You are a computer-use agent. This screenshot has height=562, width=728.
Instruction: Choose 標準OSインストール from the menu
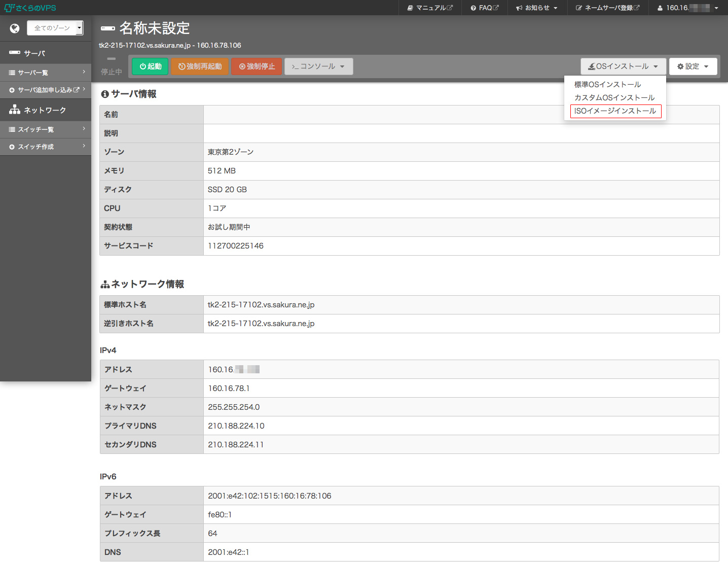click(607, 84)
